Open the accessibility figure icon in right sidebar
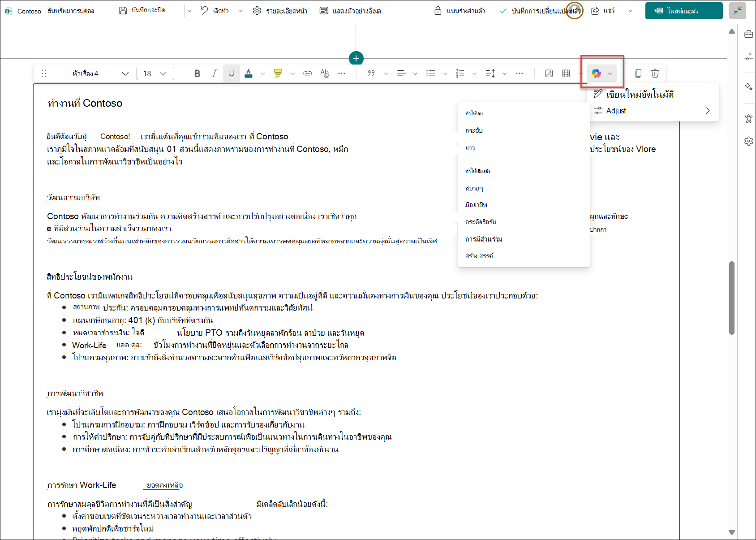756x540 pixels. (x=748, y=118)
